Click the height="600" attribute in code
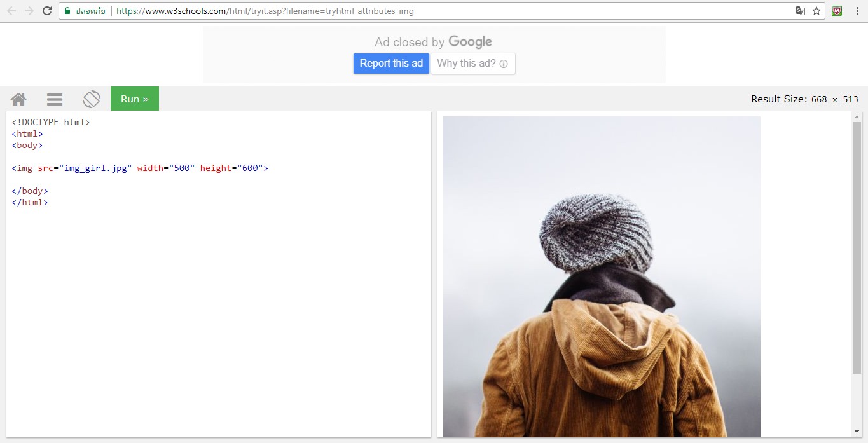Screen dimensions: 868x443 [231, 168]
